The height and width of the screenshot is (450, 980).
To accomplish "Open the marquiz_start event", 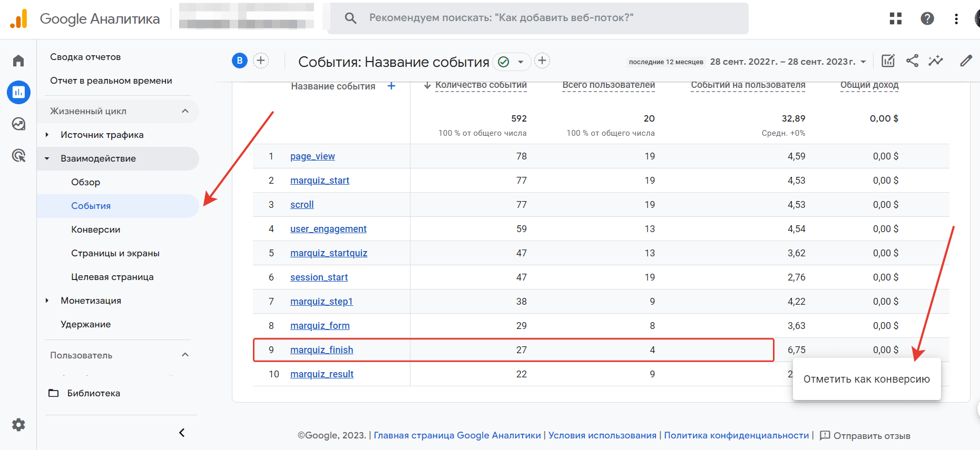I will [x=320, y=181].
